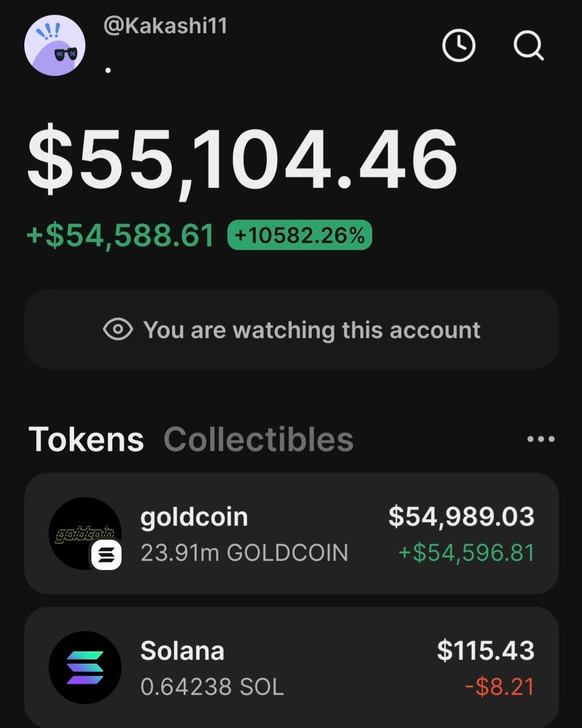Tap the Solana token logo
The width and height of the screenshot is (582, 728).
point(85,667)
